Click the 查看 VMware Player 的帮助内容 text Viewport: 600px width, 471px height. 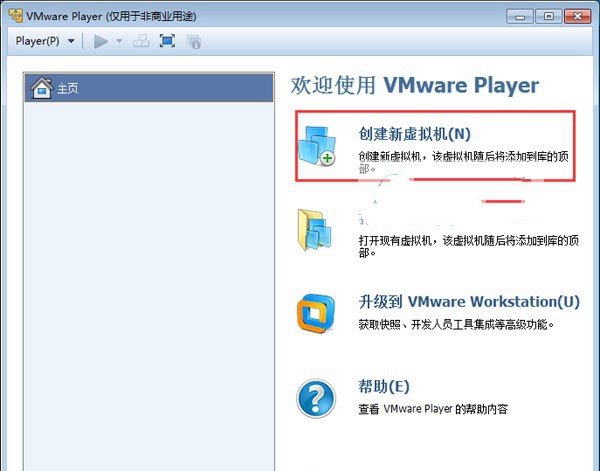433,409
